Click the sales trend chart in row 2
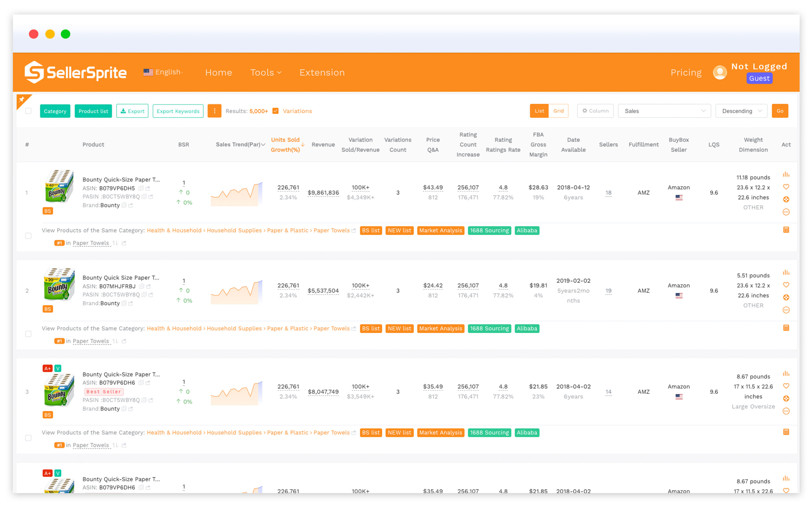This screenshot has width=812, height=506. click(x=237, y=292)
